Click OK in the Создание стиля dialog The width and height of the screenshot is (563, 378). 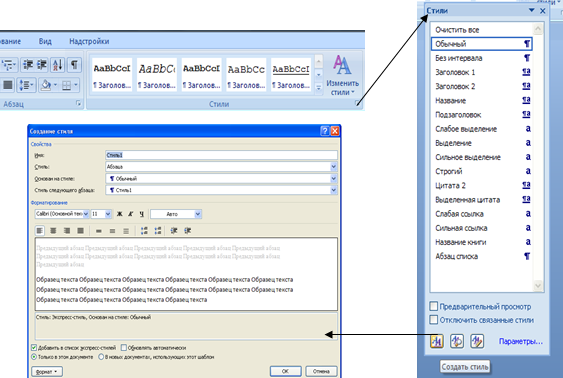click(x=285, y=371)
